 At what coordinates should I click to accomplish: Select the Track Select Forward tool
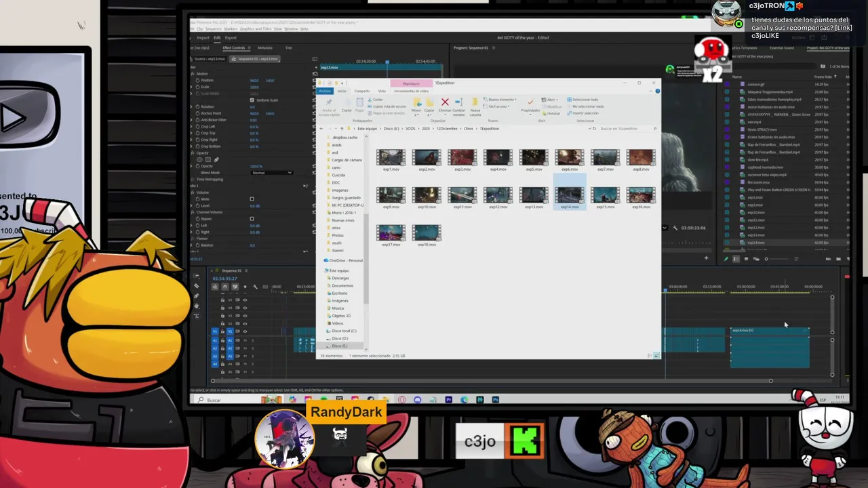[196, 276]
